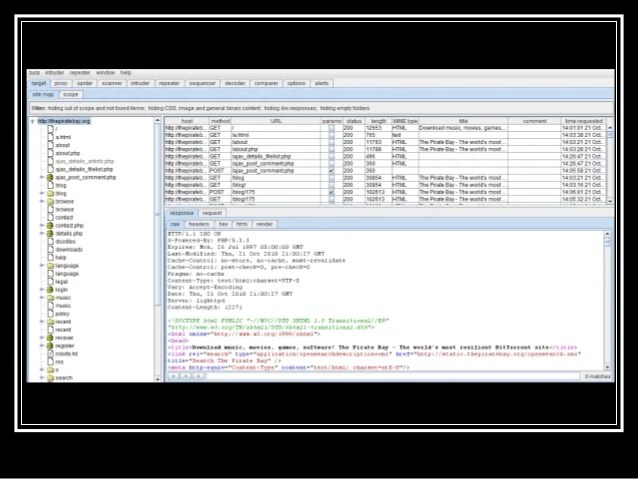The height and width of the screenshot is (479, 638).
Task: Click the folder icon next to search
Action: pos(50,378)
